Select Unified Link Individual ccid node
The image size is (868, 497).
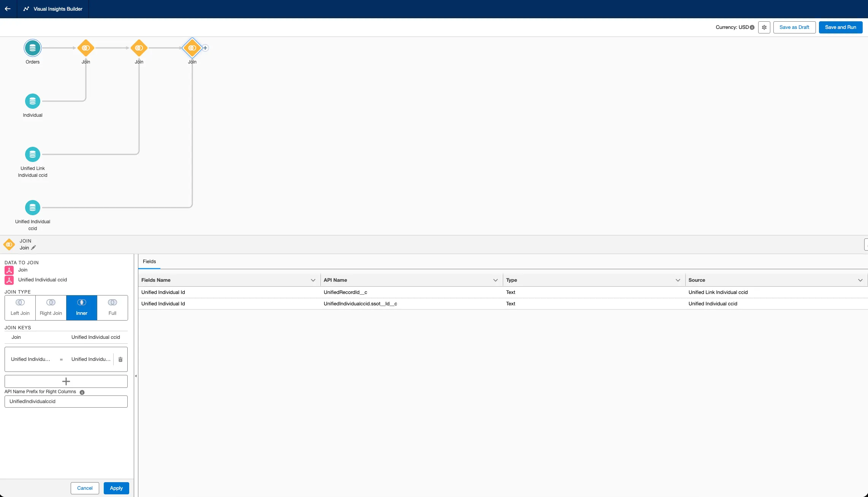33,154
